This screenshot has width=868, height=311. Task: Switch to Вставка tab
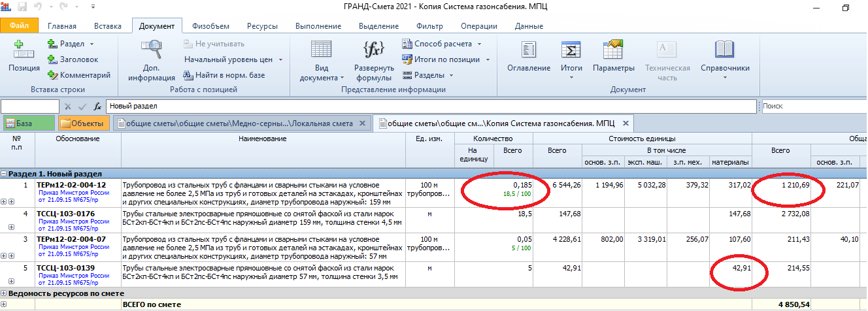(108, 26)
